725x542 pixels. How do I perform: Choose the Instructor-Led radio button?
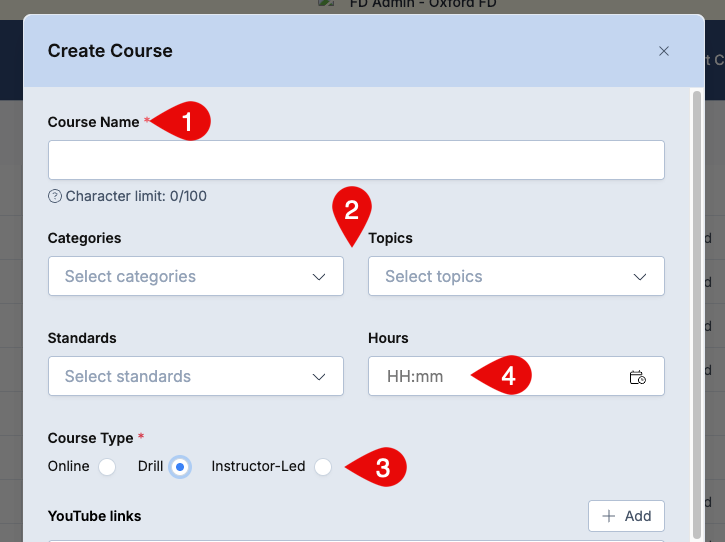coord(323,467)
